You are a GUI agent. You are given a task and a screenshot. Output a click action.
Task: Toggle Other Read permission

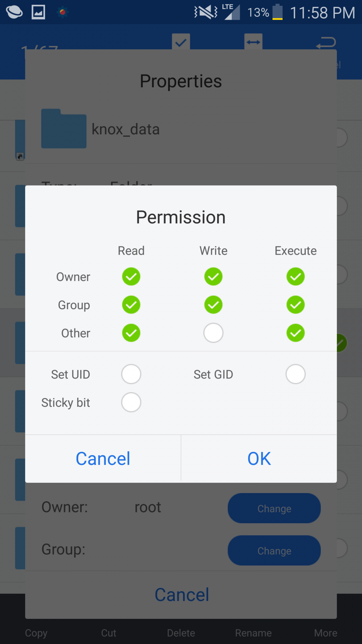click(131, 333)
